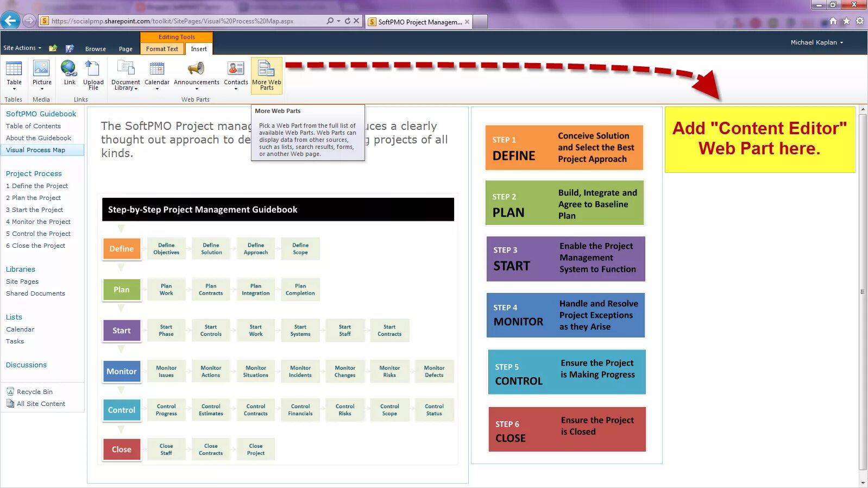Viewport: 868px width, 488px height.
Task: Click the Start Systems step box
Action: point(300,330)
